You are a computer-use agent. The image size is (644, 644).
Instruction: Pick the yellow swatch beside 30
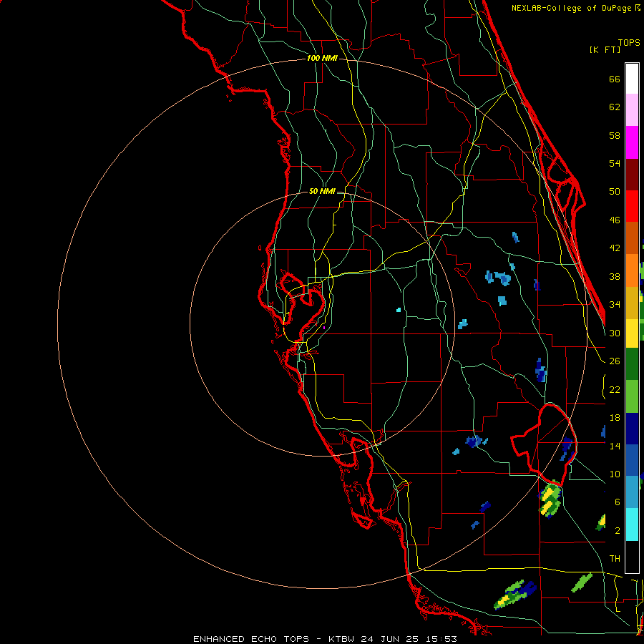tap(632, 333)
